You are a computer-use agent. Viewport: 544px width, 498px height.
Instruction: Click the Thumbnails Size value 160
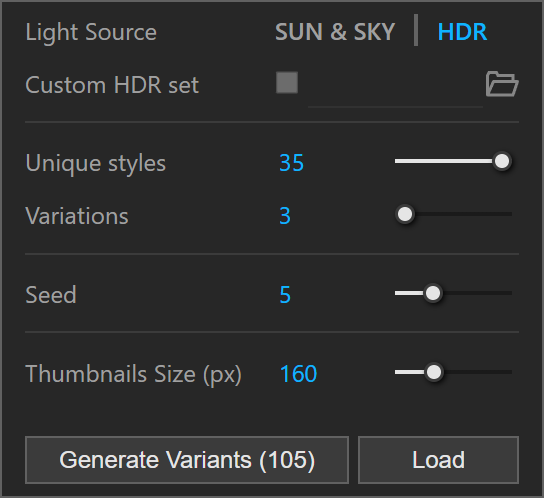tap(298, 374)
